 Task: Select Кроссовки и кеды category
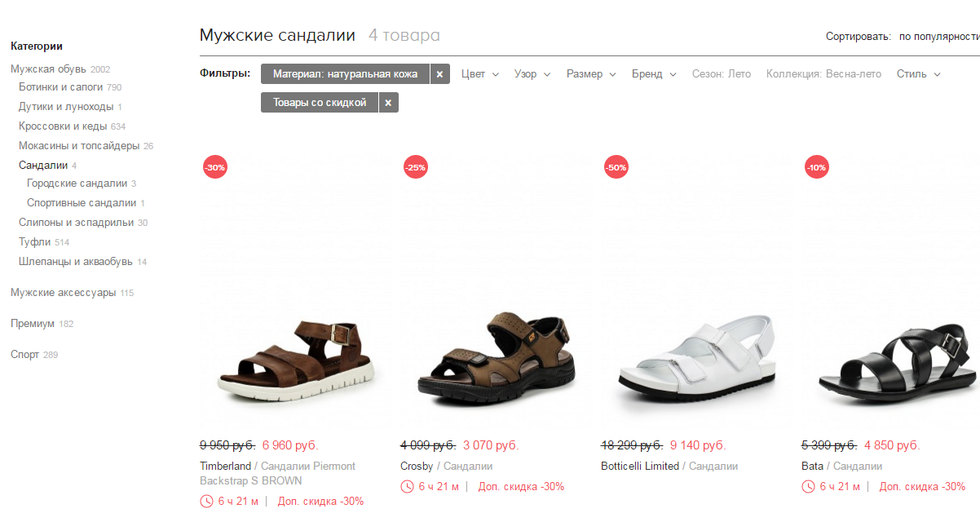coord(63,126)
